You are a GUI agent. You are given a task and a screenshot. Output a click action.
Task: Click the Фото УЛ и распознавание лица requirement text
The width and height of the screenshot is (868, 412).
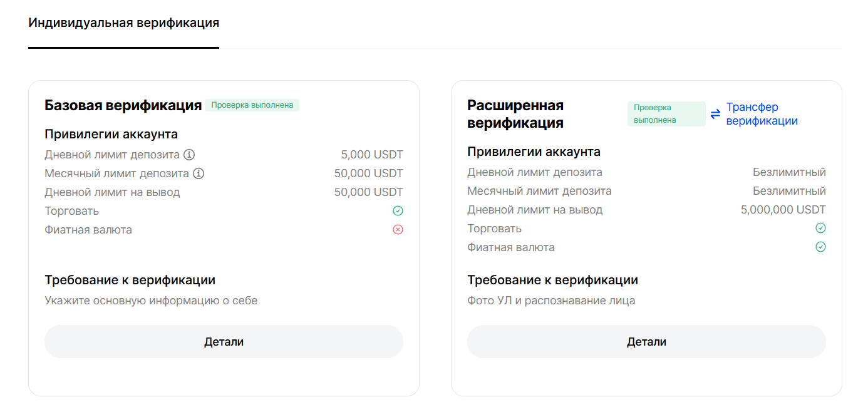pyautogui.click(x=551, y=301)
